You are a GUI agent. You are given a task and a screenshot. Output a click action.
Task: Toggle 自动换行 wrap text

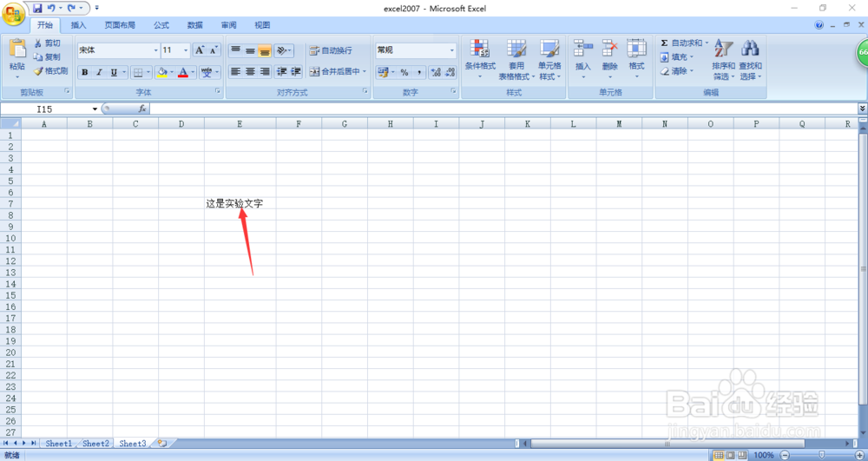[x=331, y=50]
